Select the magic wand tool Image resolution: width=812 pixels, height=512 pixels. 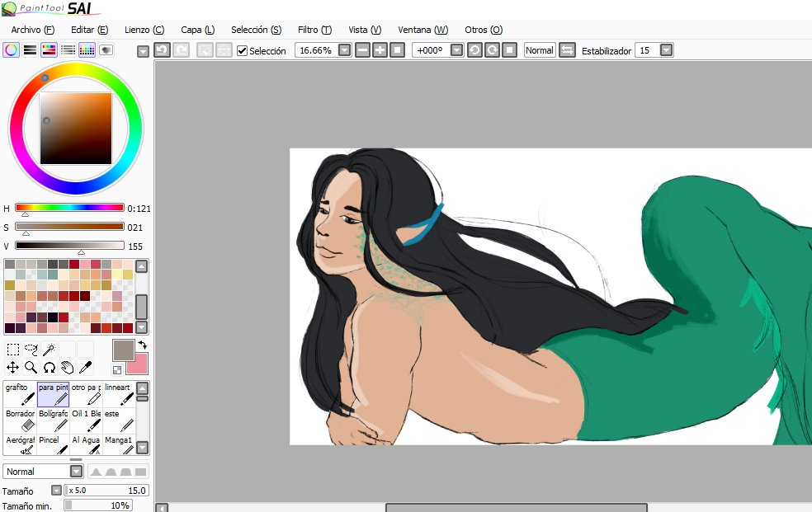tap(50, 350)
